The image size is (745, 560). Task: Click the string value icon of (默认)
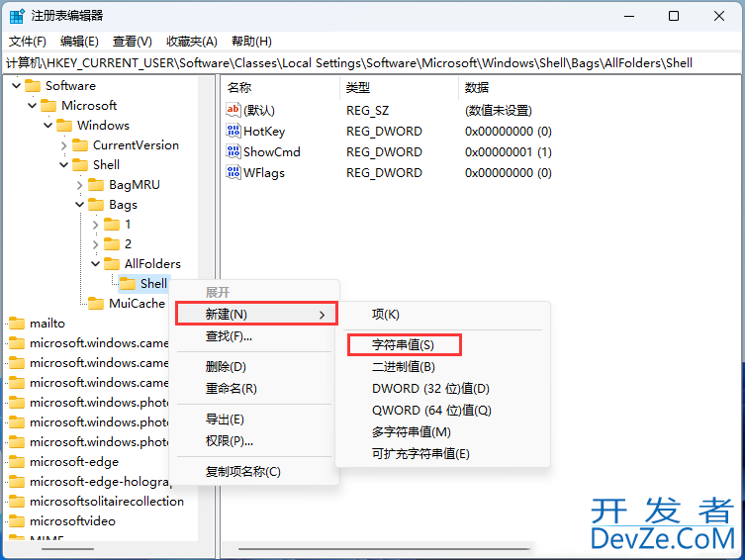233,110
